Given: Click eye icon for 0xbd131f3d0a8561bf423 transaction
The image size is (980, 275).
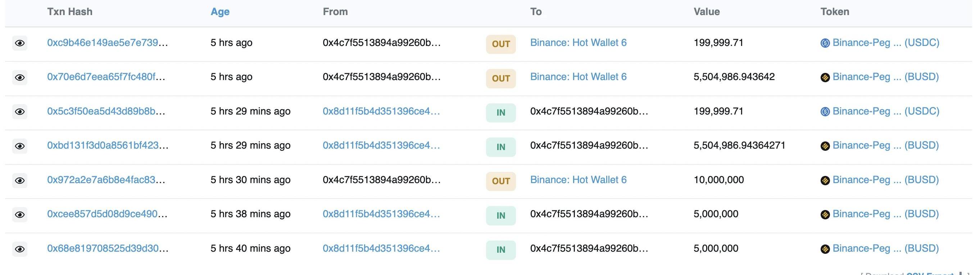Looking at the screenshot, I should (20, 146).
